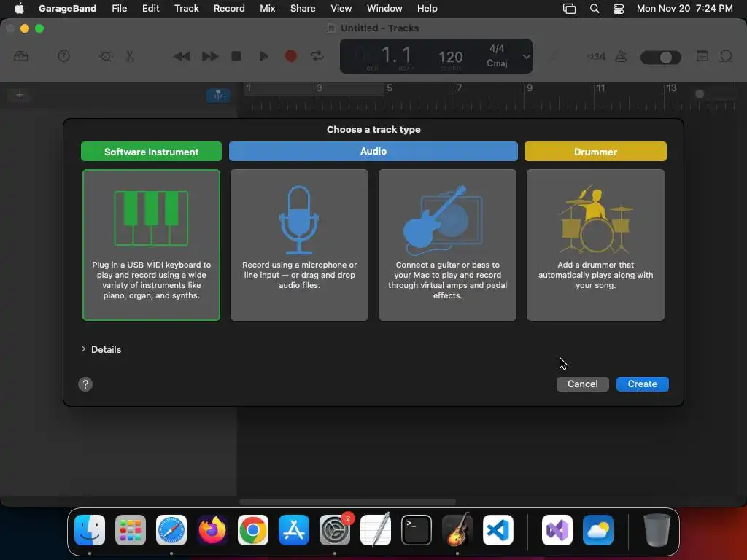Open the Apple menu

19,8
